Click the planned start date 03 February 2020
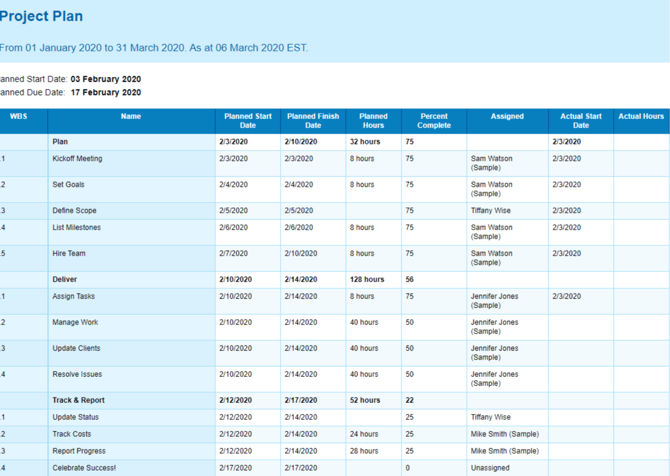 coord(106,79)
